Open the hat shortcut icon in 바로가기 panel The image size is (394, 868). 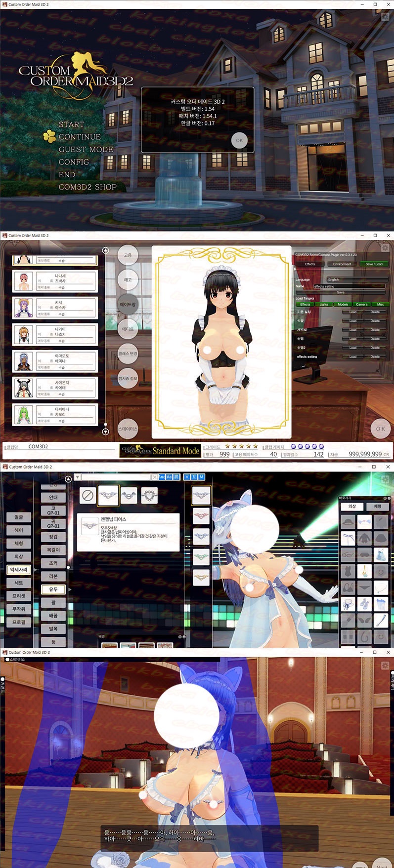pyautogui.click(x=348, y=521)
